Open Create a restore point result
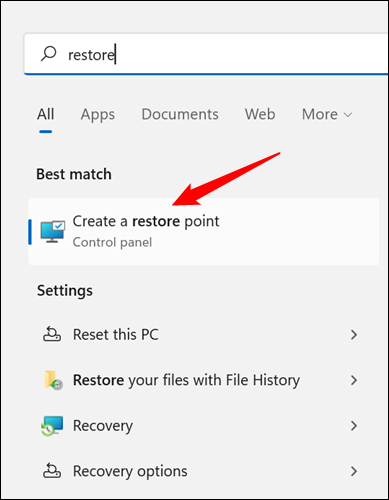The height and width of the screenshot is (500, 389). [x=204, y=232]
